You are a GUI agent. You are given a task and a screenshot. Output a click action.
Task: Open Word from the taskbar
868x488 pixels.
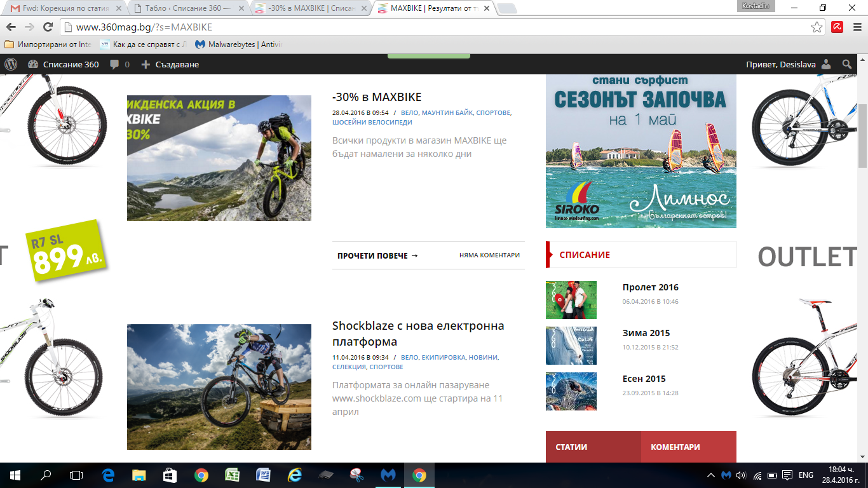[x=263, y=475]
